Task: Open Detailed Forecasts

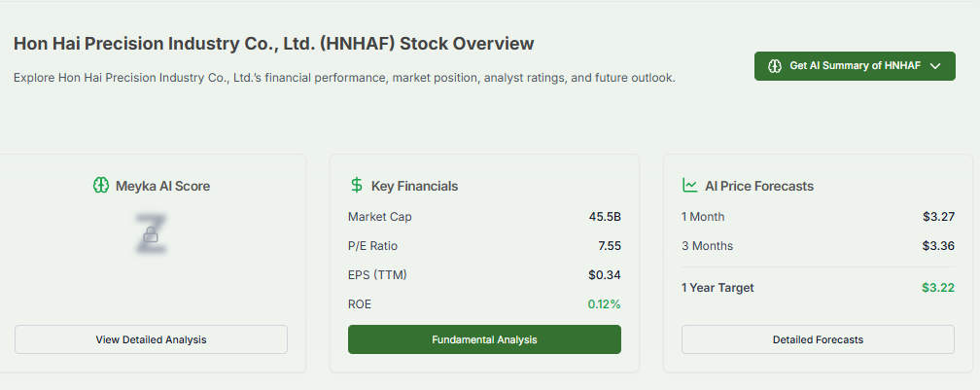Action: 818,340
